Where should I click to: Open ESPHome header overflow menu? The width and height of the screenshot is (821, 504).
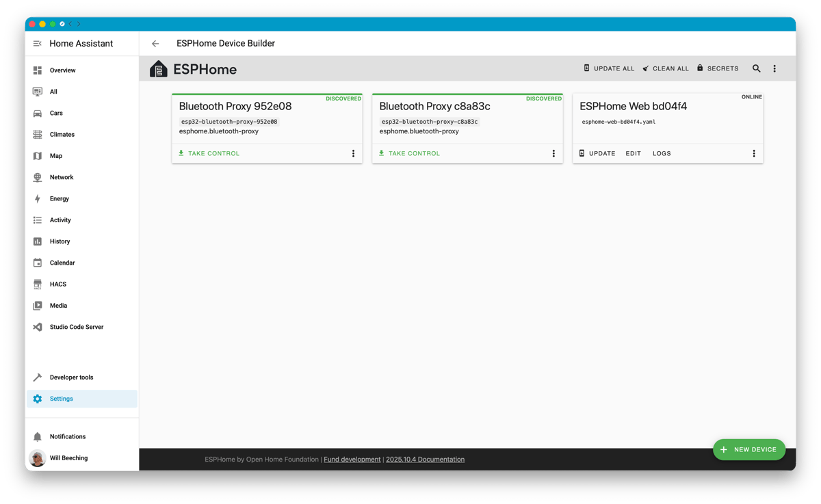point(774,68)
